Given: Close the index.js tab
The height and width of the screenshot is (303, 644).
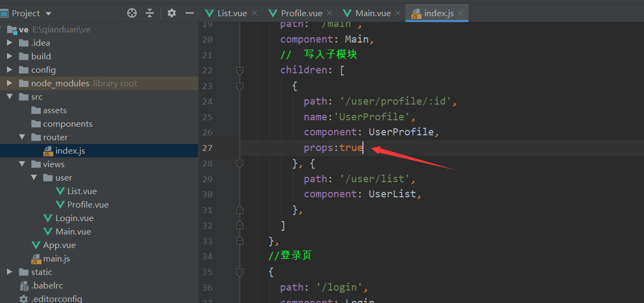Looking at the screenshot, I should (x=460, y=13).
